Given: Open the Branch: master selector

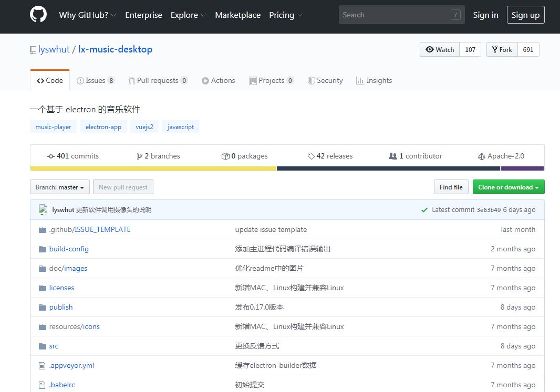Looking at the screenshot, I should point(60,187).
